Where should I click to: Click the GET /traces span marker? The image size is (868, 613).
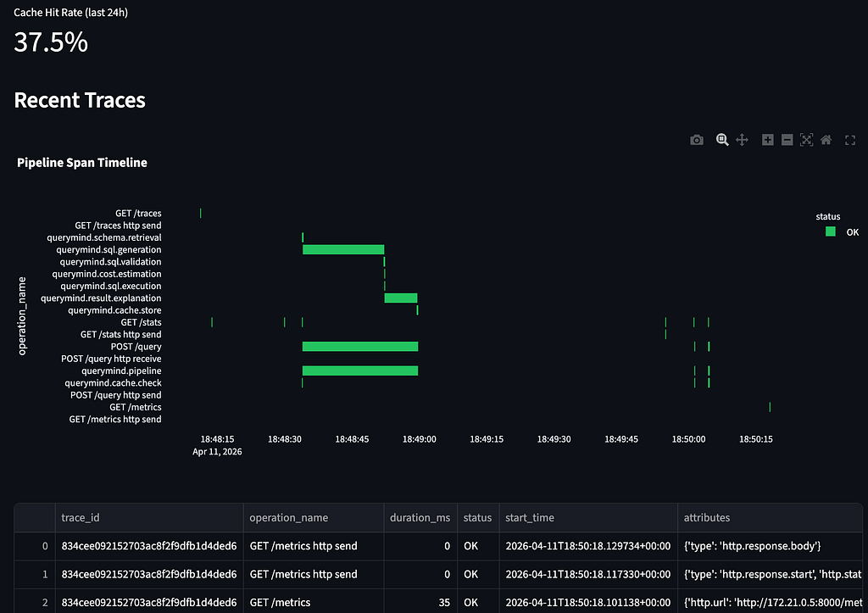pos(200,213)
